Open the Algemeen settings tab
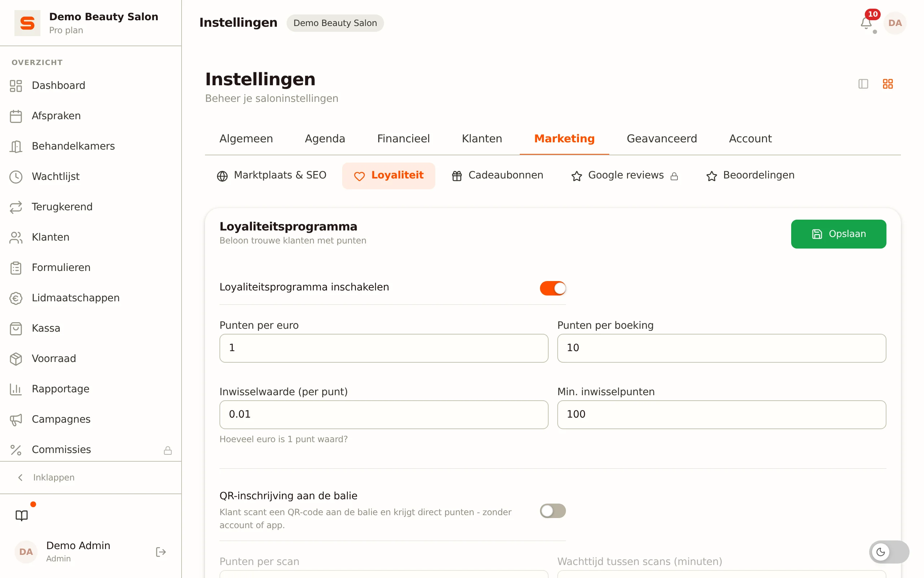924x578 pixels. coord(246,139)
